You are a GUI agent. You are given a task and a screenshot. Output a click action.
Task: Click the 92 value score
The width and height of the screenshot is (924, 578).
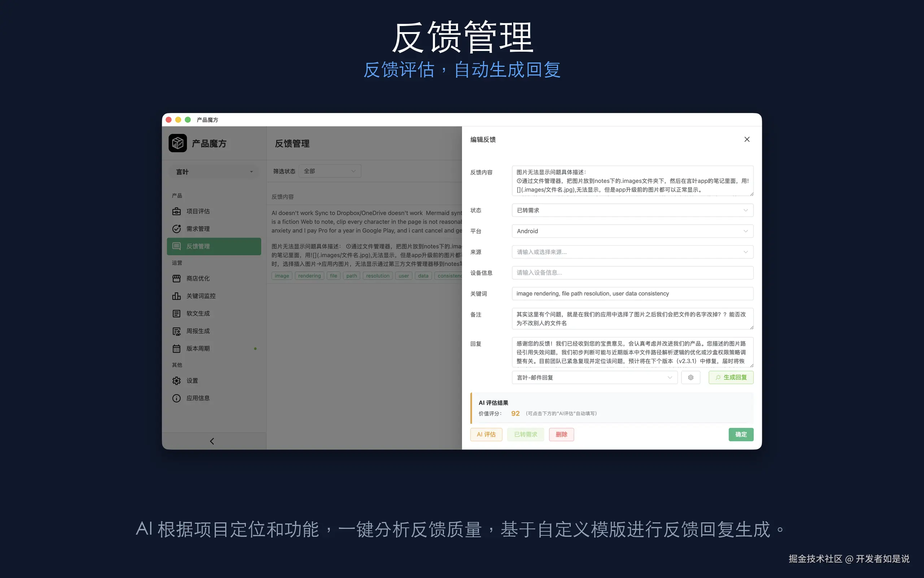point(515,414)
